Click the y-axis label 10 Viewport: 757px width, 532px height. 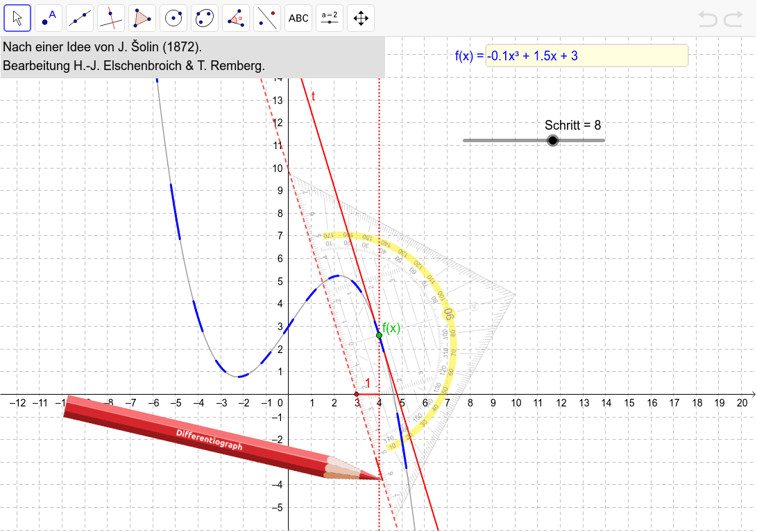coord(278,169)
